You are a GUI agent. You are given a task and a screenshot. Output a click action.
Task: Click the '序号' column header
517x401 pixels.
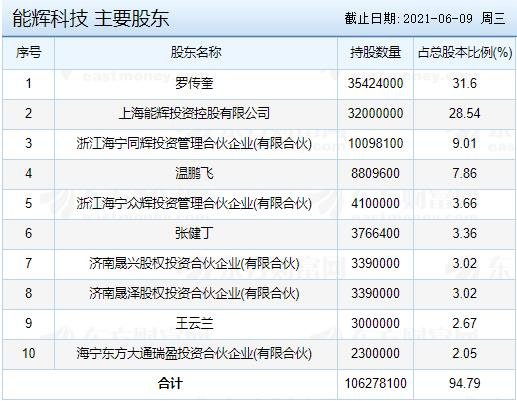(28, 53)
